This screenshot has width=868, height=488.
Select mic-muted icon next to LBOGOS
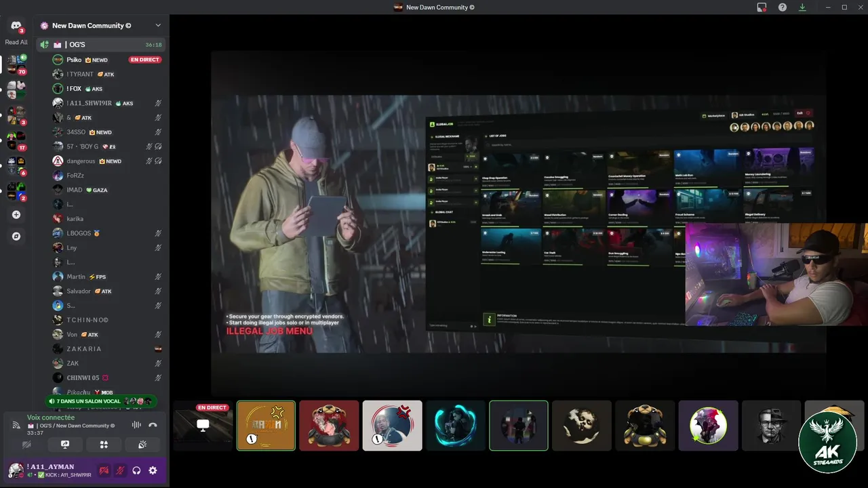pyautogui.click(x=158, y=233)
